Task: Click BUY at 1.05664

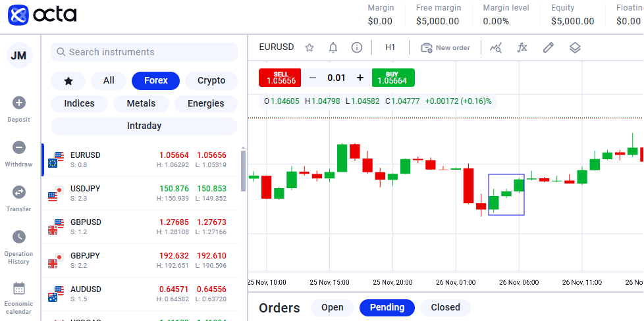Action: click(393, 78)
